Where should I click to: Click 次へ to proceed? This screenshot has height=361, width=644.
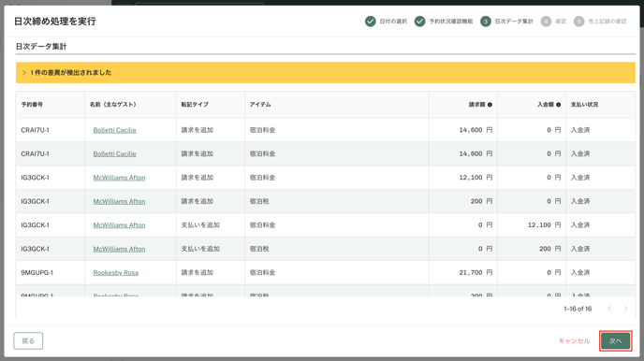(615, 341)
